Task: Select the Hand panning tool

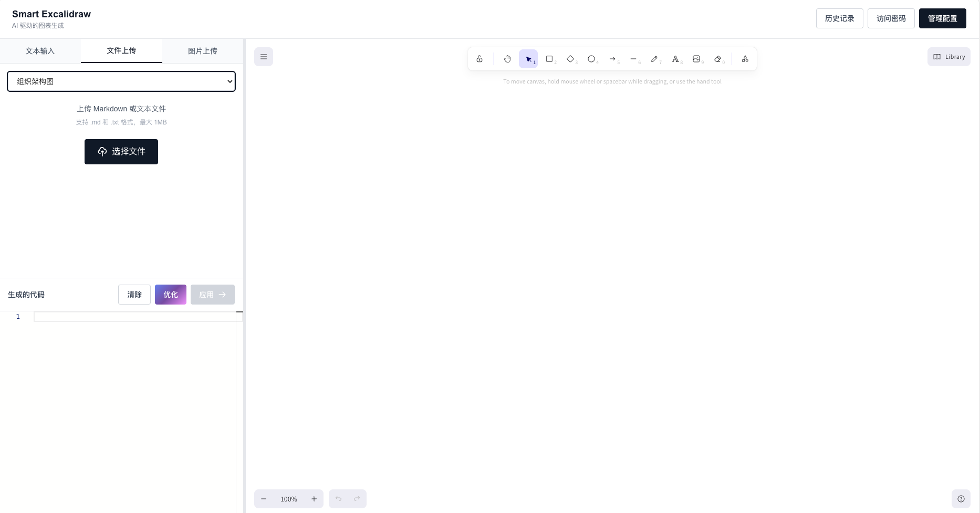Action: 507,59
